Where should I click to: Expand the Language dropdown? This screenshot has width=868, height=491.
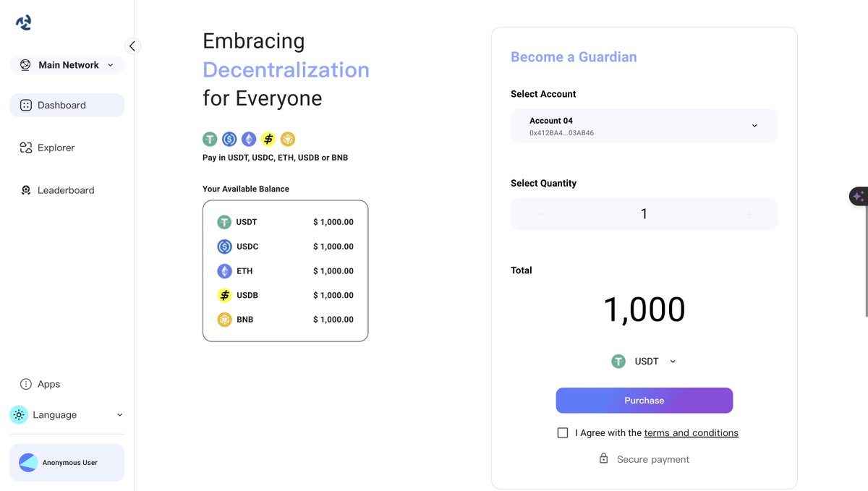(67, 415)
